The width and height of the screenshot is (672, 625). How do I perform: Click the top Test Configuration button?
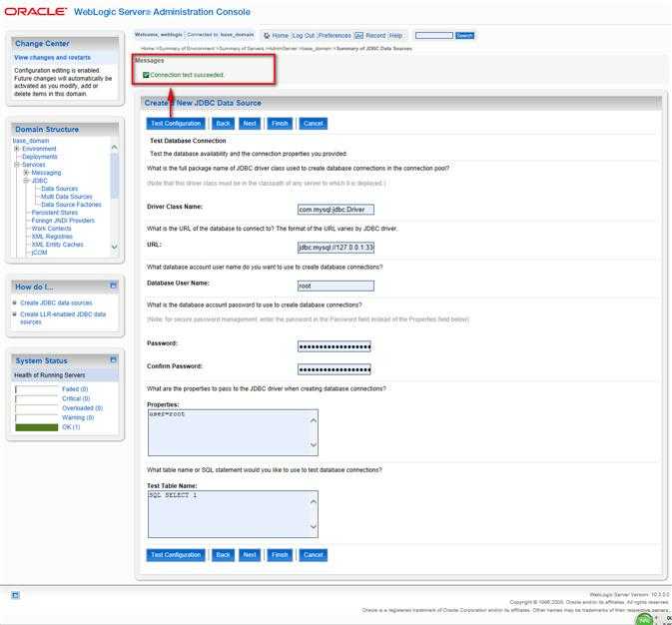coord(176,124)
